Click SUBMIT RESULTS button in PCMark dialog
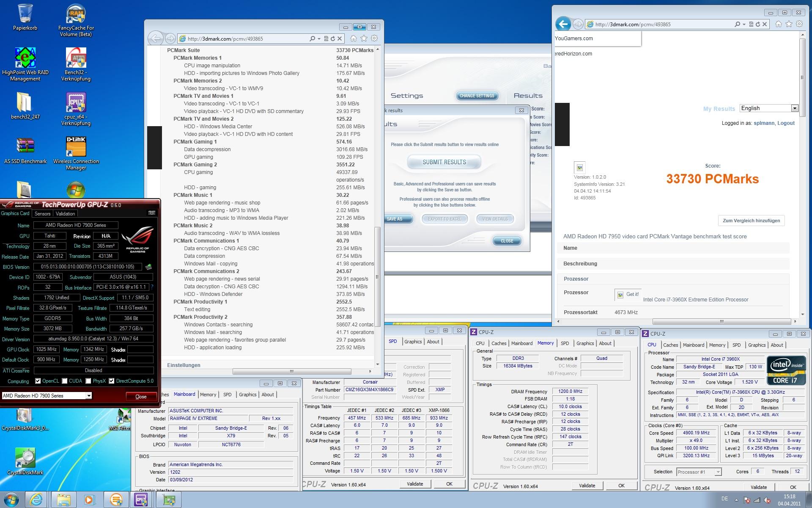This screenshot has height=508, width=812. (x=444, y=162)
